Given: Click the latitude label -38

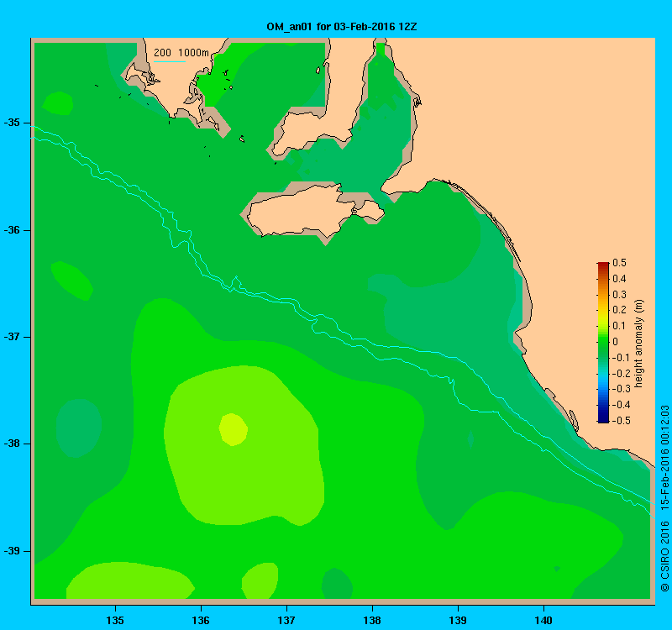Looking at the screenshot, I should tap(12, 444).
